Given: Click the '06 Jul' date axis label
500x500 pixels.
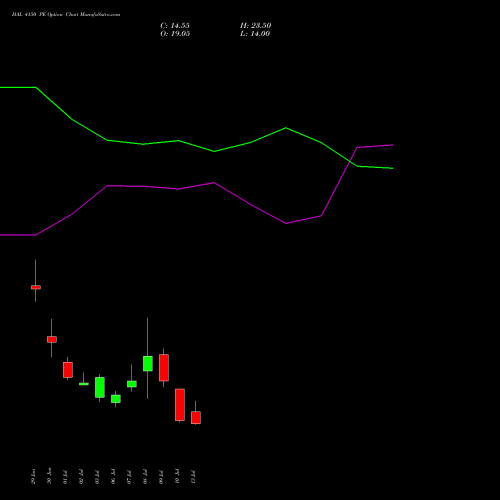Looking at the screenshot, I should click(113, 477).
